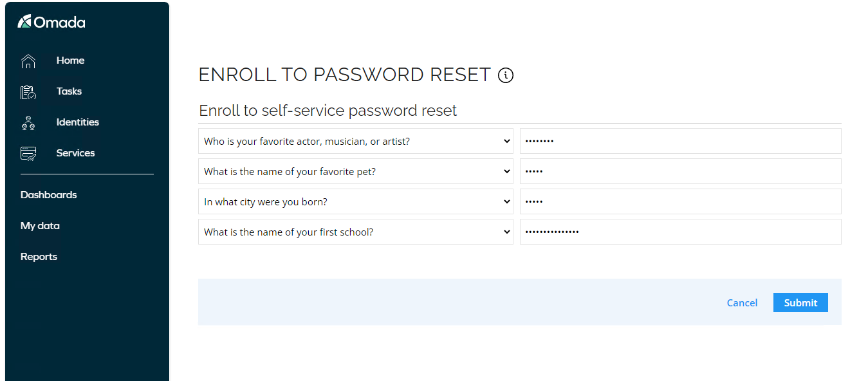Click the favorite actor answer field
The image size is (868, 381).
pos(681,141)
